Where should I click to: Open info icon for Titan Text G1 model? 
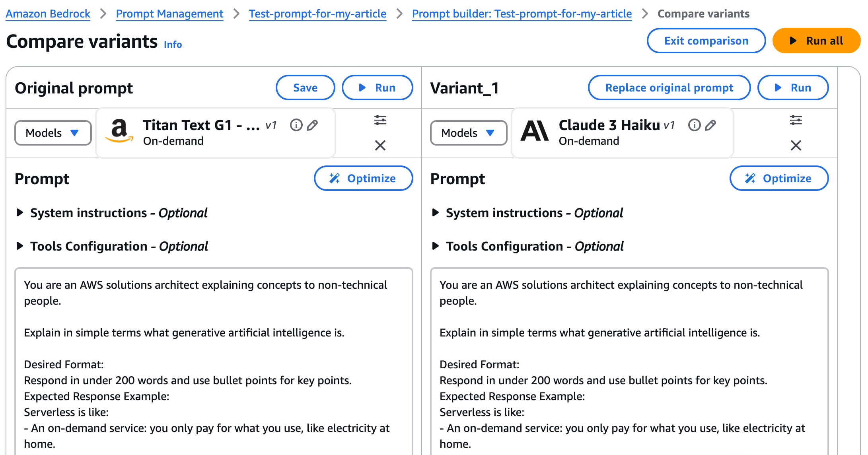tap(296, 125)
